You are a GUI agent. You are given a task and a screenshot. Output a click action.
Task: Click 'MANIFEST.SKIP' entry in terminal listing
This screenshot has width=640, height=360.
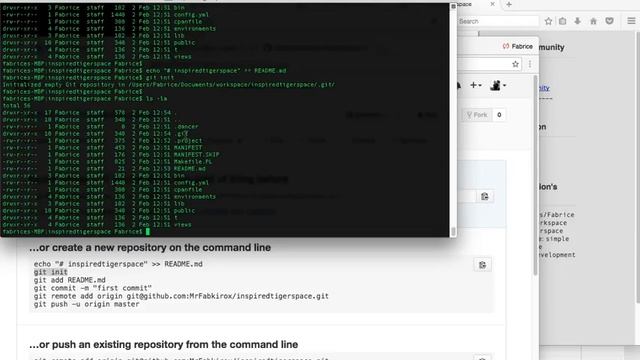196,155
